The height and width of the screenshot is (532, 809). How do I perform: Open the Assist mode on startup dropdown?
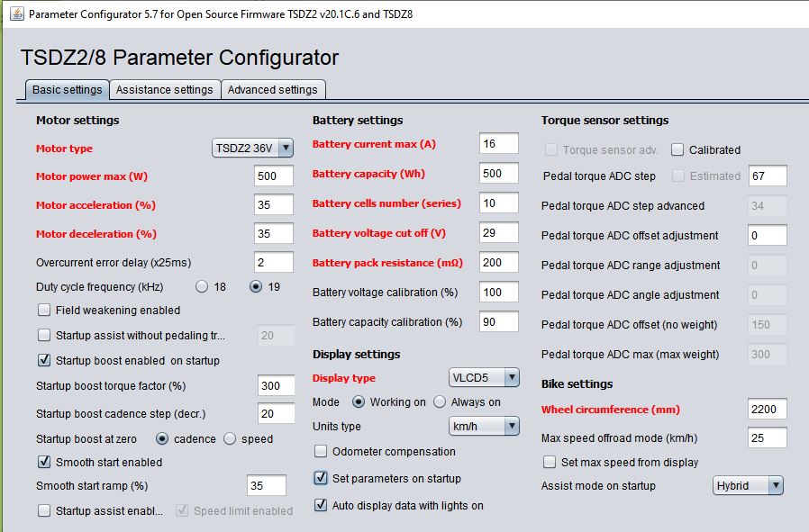[748, 486]
